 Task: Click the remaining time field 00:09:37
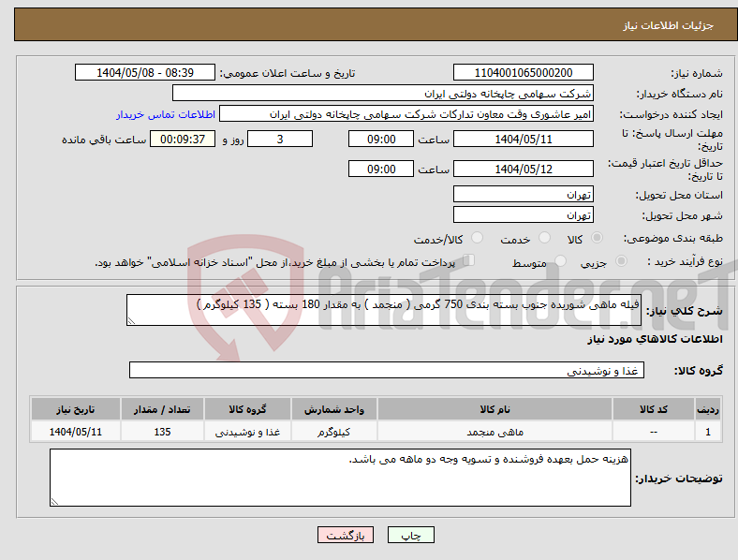(183, 139)
